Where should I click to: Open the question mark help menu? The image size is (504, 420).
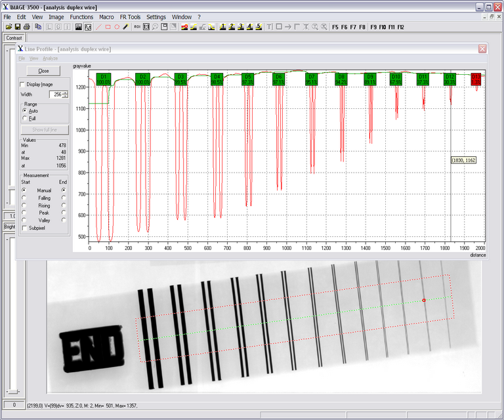pos(199,17)
